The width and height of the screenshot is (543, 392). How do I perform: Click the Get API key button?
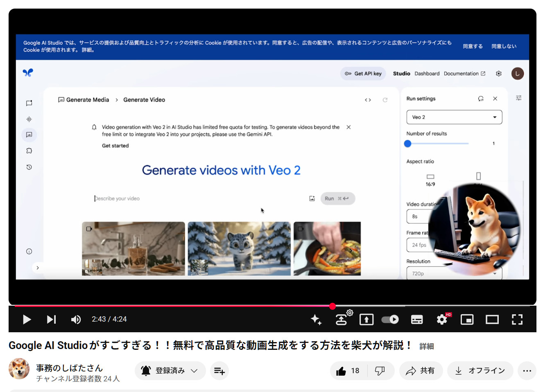coord(363,74)
